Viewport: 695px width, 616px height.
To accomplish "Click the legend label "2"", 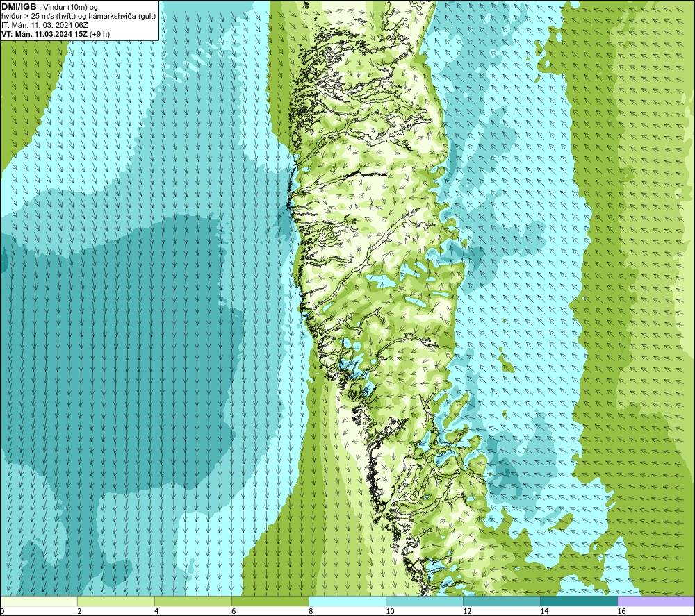I will [79, 612].
